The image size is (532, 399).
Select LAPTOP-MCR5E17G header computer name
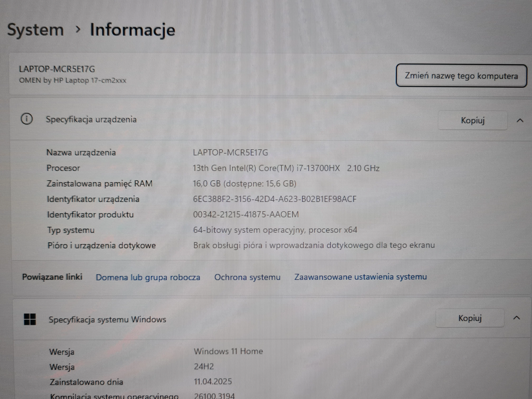[57, 69]
